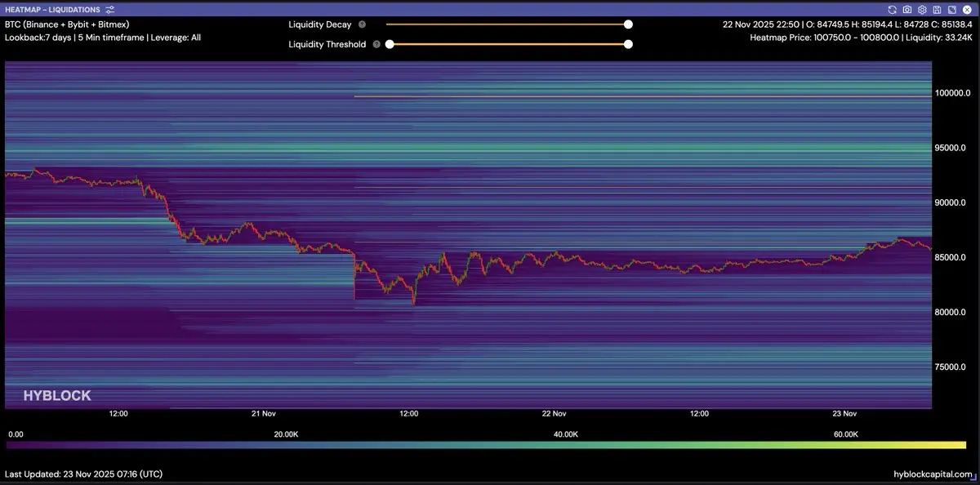Take a screenshot with the camera icon
This screenshot has width=980, height=485.
click(x=907, y=10)
